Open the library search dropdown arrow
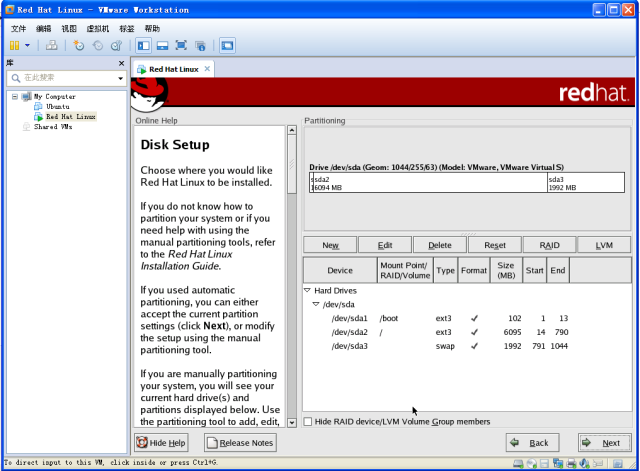 [120, 78]
